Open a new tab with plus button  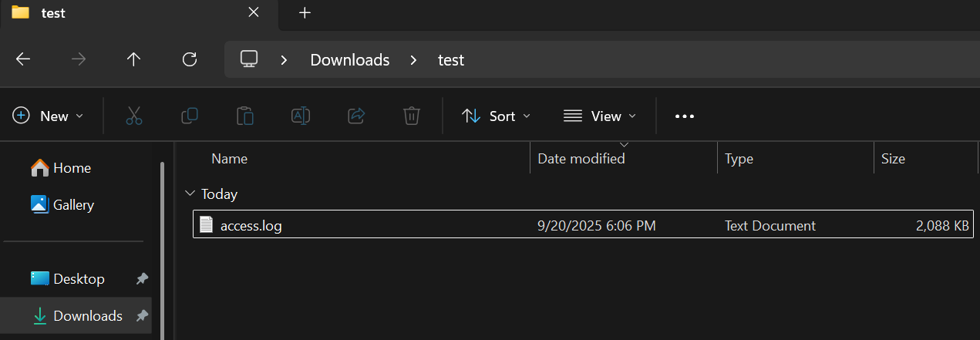[305, 13]
